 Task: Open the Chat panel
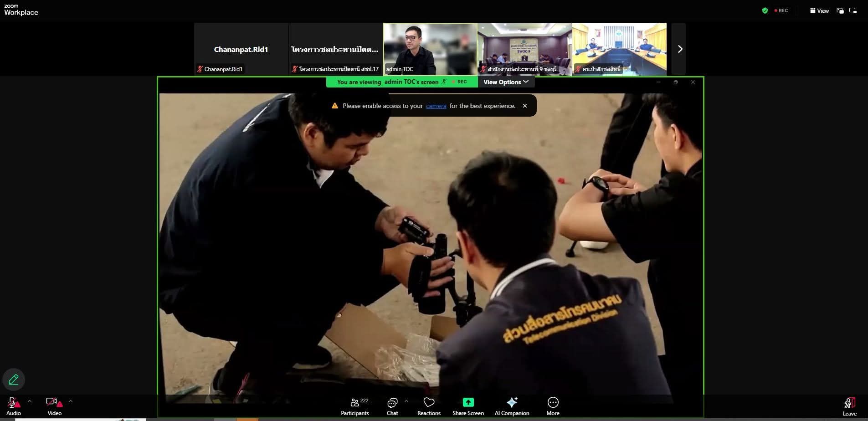[x=392, y=406]
